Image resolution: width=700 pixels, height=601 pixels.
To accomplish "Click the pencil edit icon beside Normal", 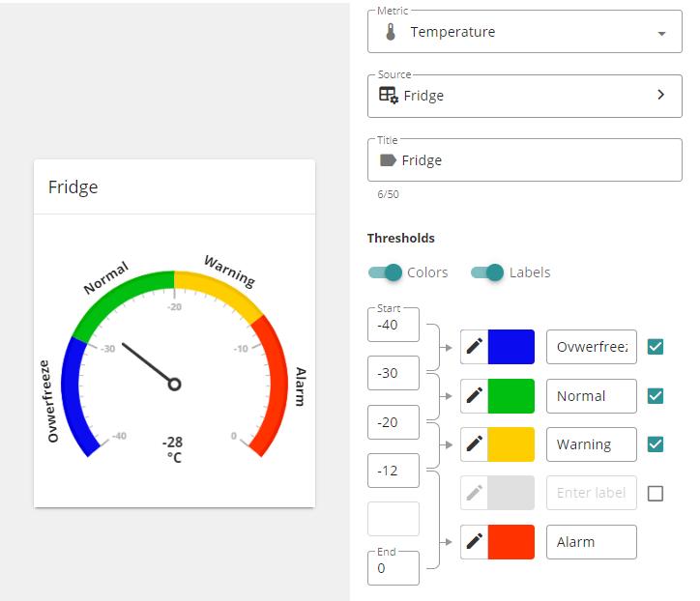I will click(475, 395).
